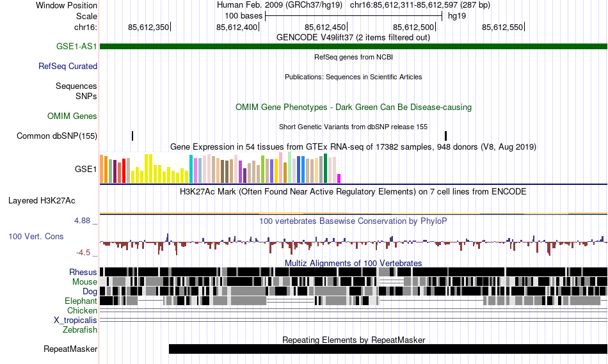The height and width of the screenshot is (364, 608).
Task: Click the cyan bar in GTEx expression chart
Action: (191, 169)
